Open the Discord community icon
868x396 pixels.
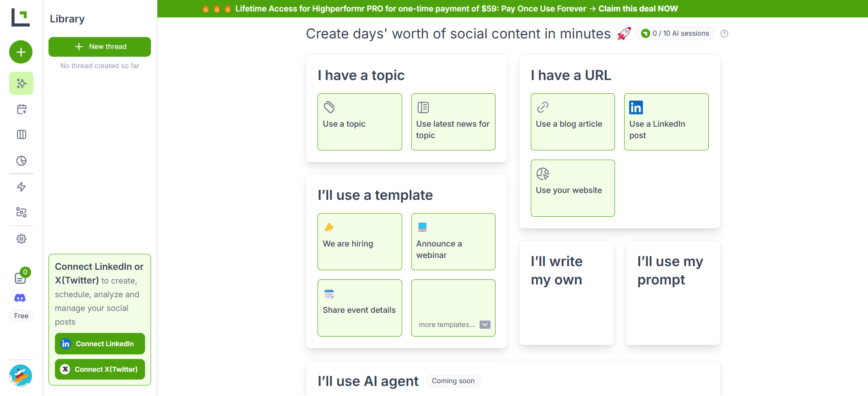[20, 298]
